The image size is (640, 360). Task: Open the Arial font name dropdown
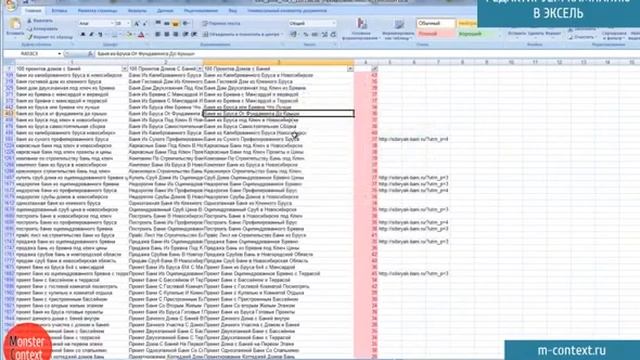[112, 24]
